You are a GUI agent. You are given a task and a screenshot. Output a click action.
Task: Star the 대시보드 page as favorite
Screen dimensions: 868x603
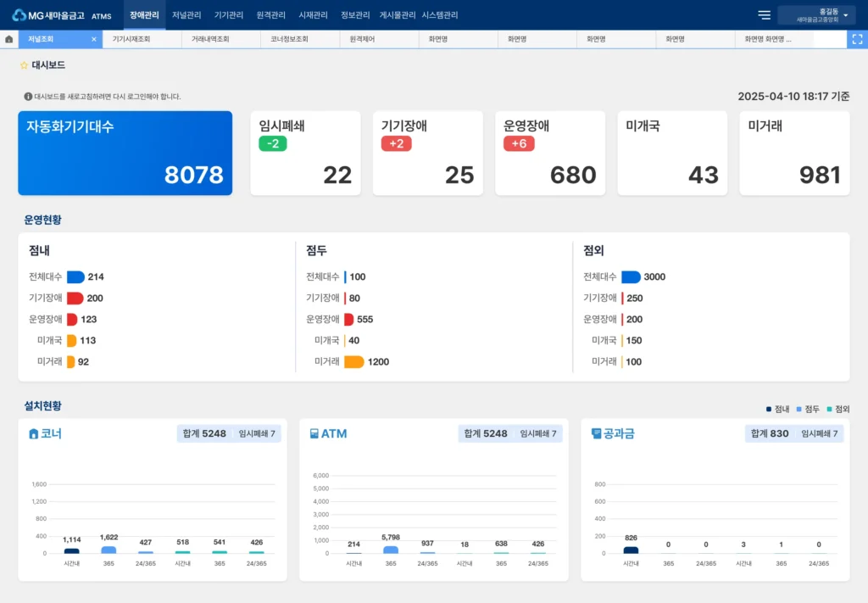click(24, 65)
